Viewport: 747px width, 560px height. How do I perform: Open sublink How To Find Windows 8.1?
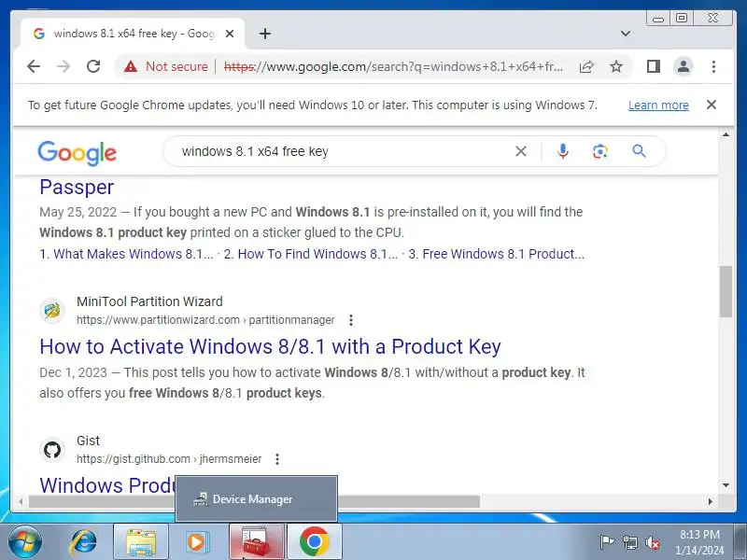point(311,254)
